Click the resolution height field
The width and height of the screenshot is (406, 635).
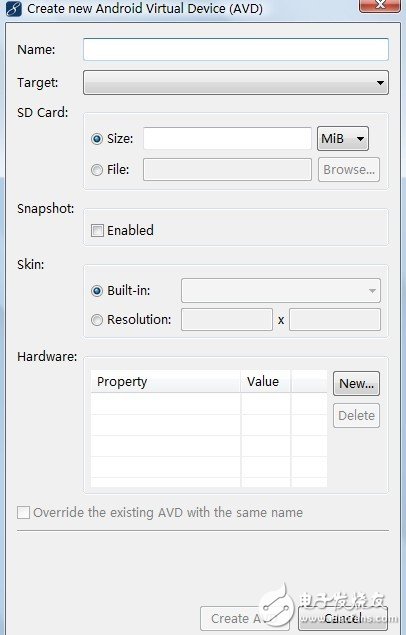tap(334, 320)
